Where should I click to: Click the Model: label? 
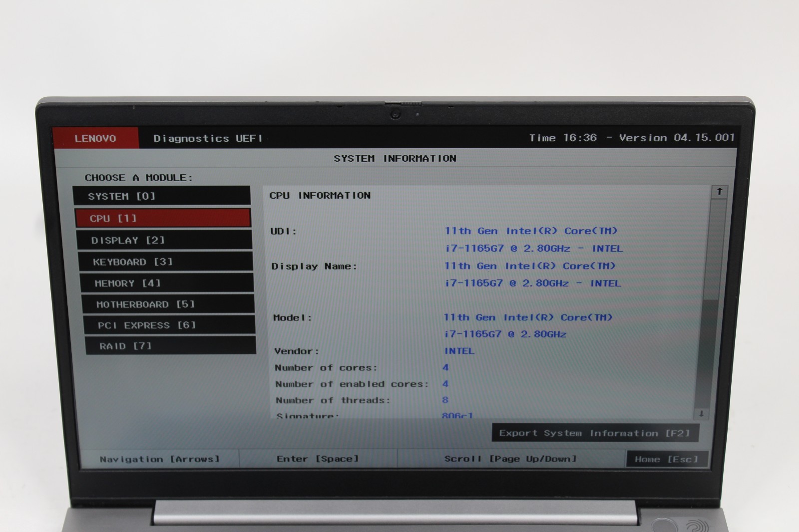click(293, 318)
